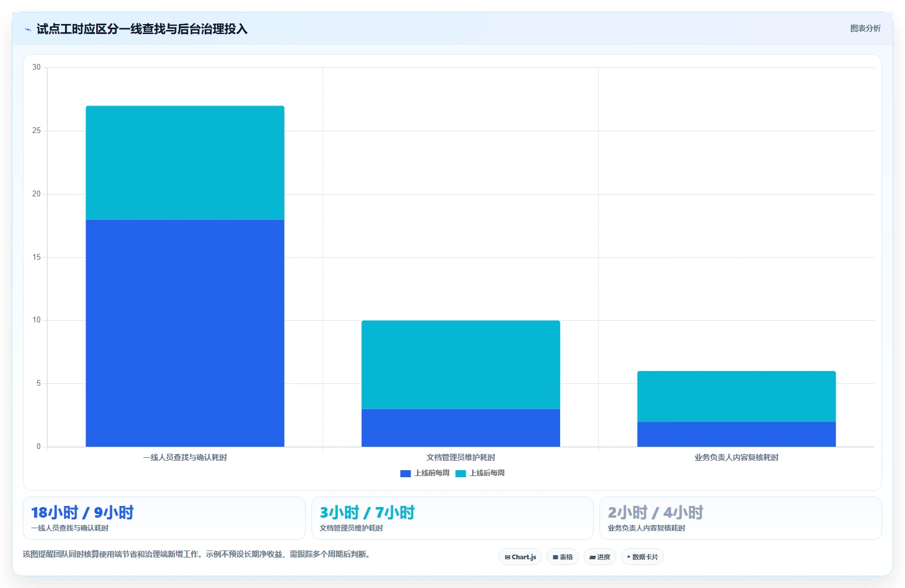Click the cyan bar segment for 文档管理员维护耗时
905x588 pixels.
(x=460, y=365)
